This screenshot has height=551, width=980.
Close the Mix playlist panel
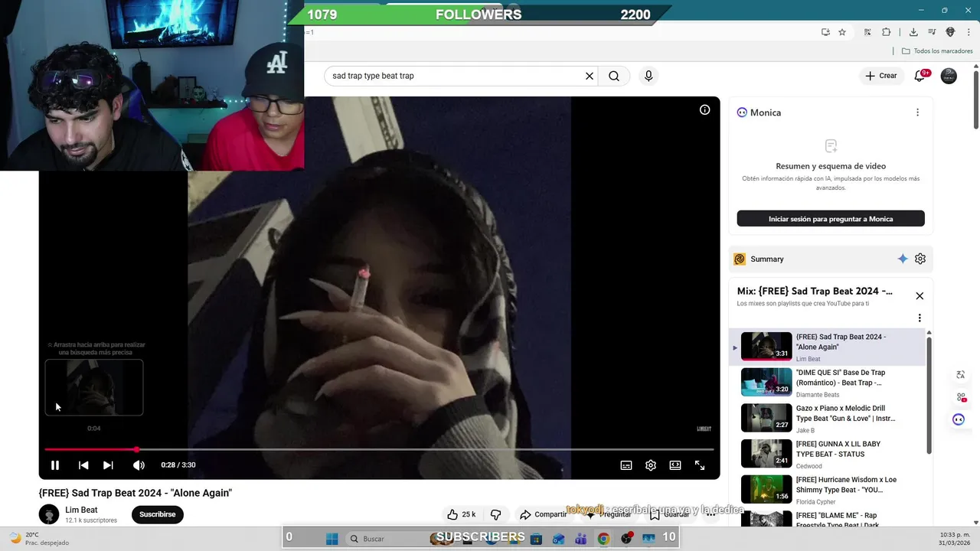pos(920,296)
